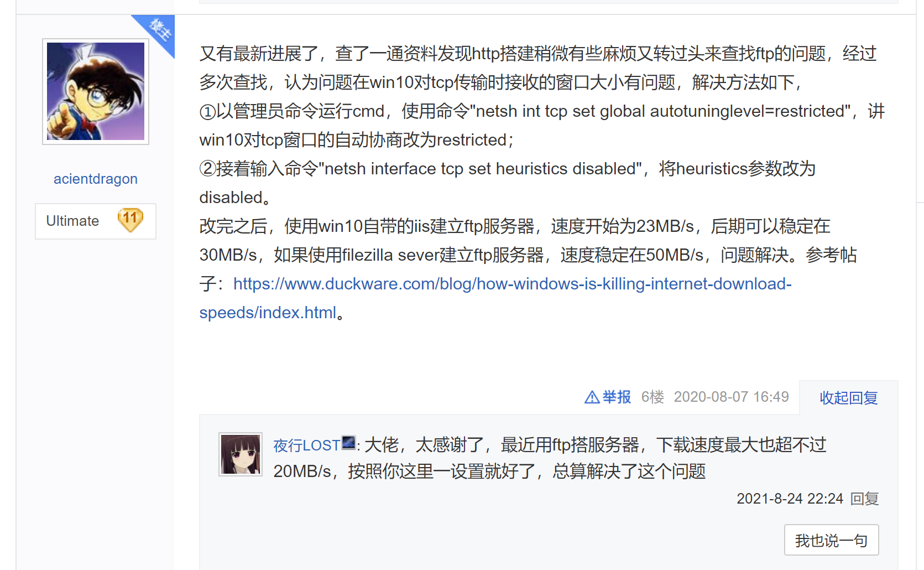924x570 pixels.
Task: Click the 夜行LOST username link
Action: click(307, 445)
